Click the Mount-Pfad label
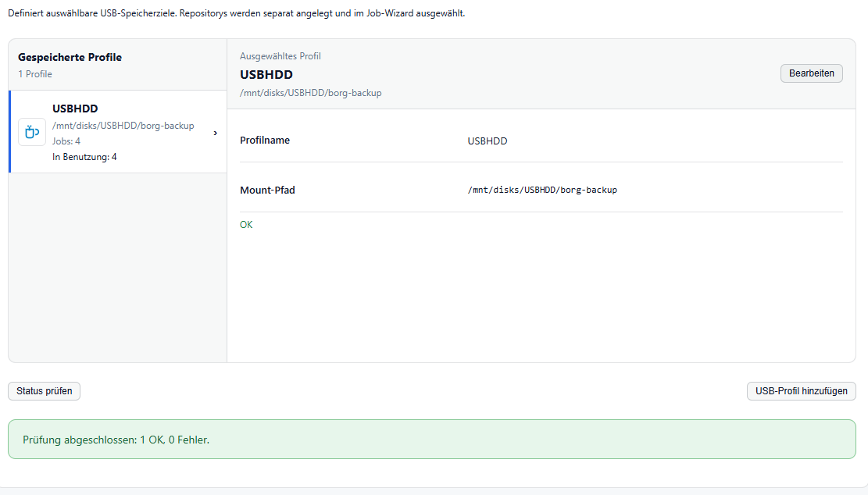This screenshot has width=868, height=495. 267,191
